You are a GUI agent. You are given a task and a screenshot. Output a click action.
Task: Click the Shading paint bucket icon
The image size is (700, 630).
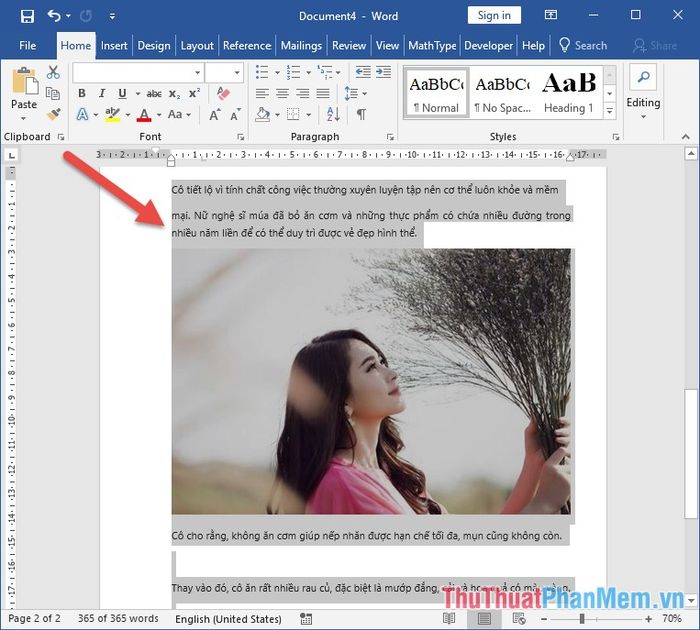coord(262,115)
